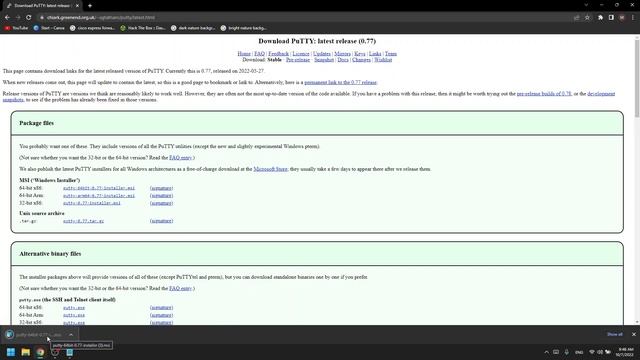Reload the PuTTY download page
Screen dimensions: 640x360
point(29,18)
